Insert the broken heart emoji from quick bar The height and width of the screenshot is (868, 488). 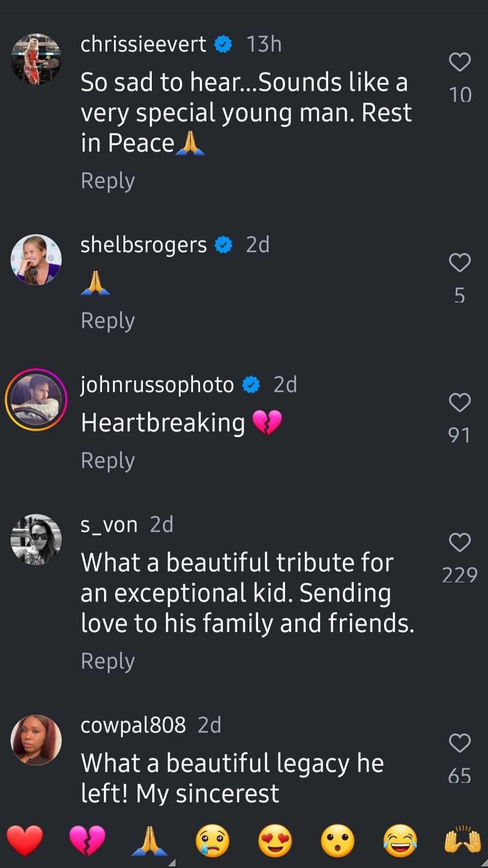pyautogui.click(x=87, y=840)
